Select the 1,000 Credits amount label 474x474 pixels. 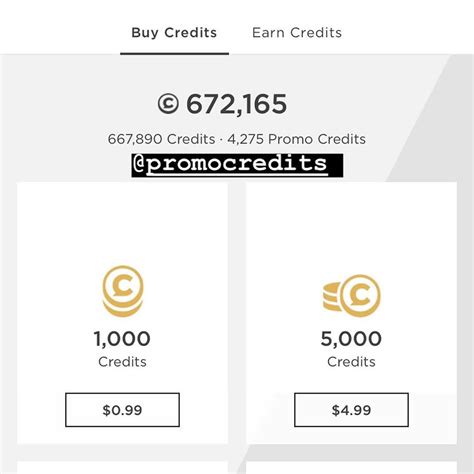tap(122, 339)
